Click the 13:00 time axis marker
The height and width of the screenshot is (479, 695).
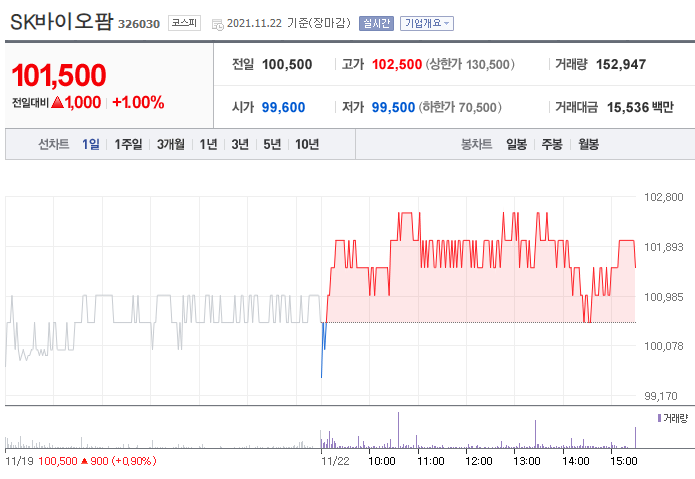point(527,461)
